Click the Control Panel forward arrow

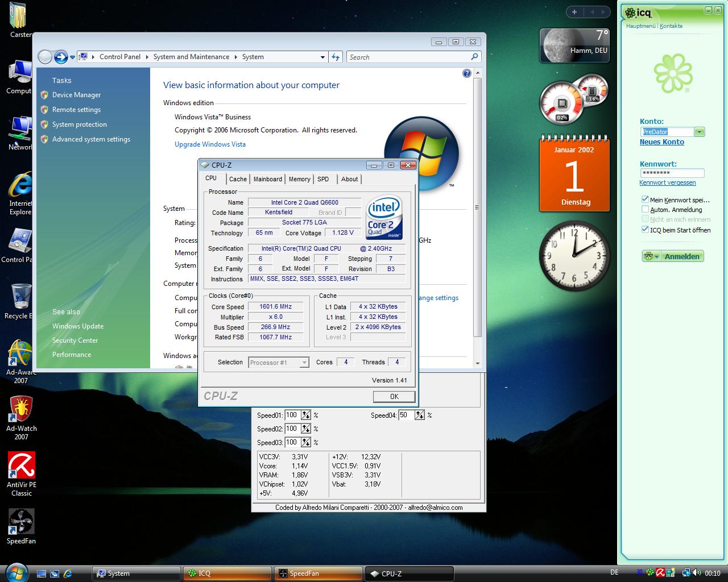(61, 57)
